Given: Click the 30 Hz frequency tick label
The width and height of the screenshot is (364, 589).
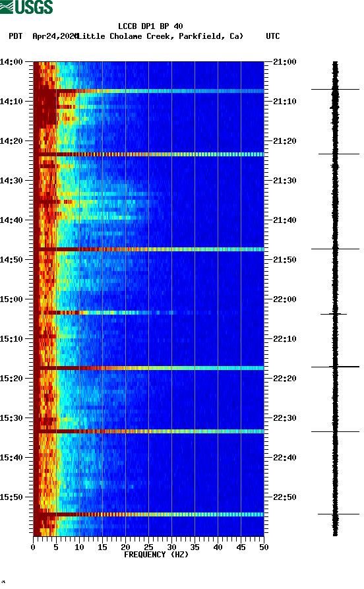Looking at the screenshot, I should click(171, 547).
